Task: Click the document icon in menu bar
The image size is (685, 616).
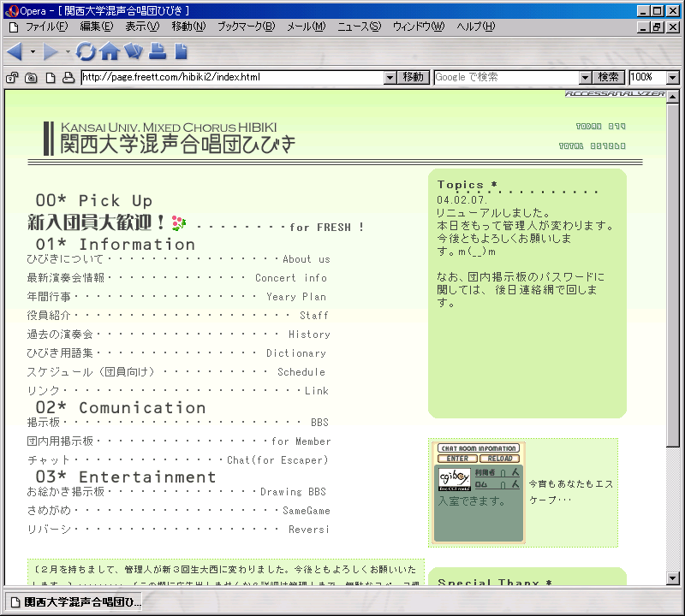Action: (14, 27)
